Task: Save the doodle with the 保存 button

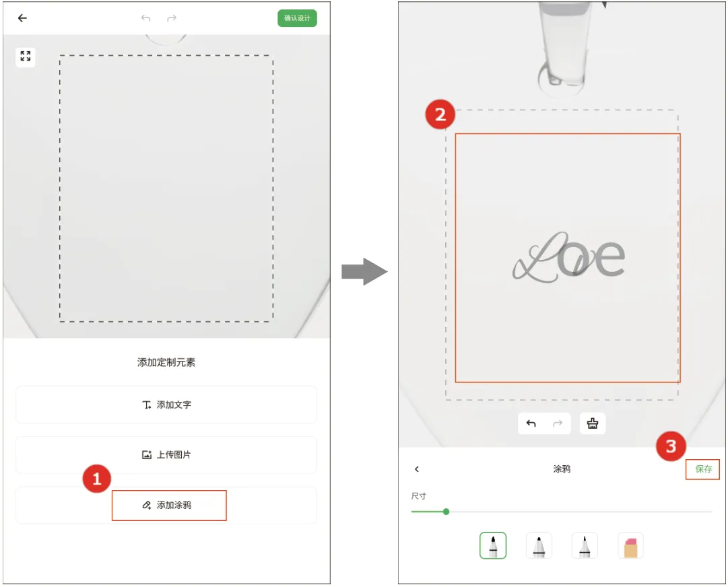Action: (703, 469)
